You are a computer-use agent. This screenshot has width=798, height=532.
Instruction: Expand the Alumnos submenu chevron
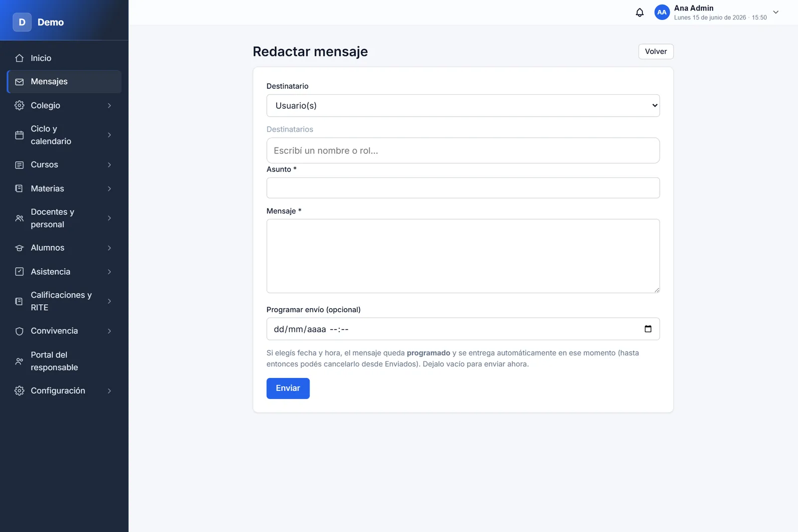109,248
